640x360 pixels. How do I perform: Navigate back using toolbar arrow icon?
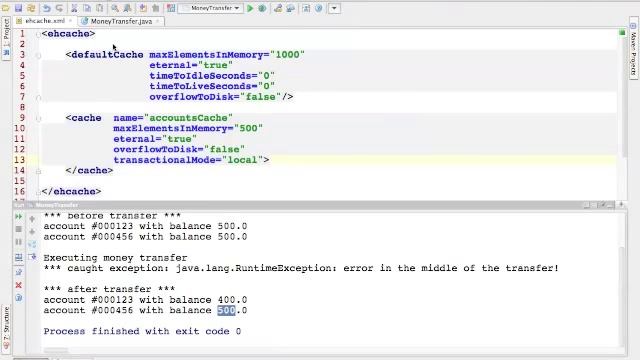[142, 8]
